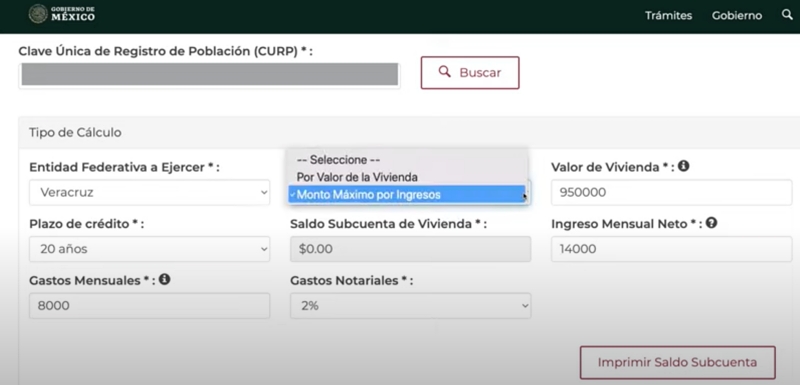
Task: Click the 'Clave Única de Registro de Población (CURP)' label
Action: click(x=165, y=51)
